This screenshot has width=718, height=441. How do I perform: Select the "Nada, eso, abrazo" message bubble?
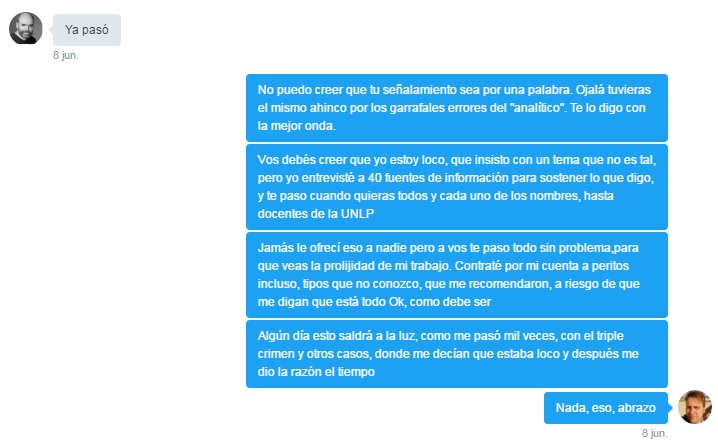tap(605, 408)
